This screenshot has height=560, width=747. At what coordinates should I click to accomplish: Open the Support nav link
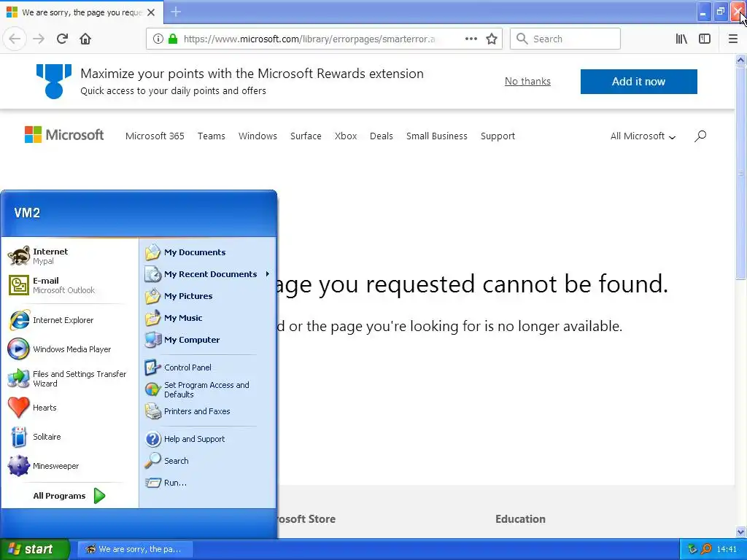[x=498, y=136]
